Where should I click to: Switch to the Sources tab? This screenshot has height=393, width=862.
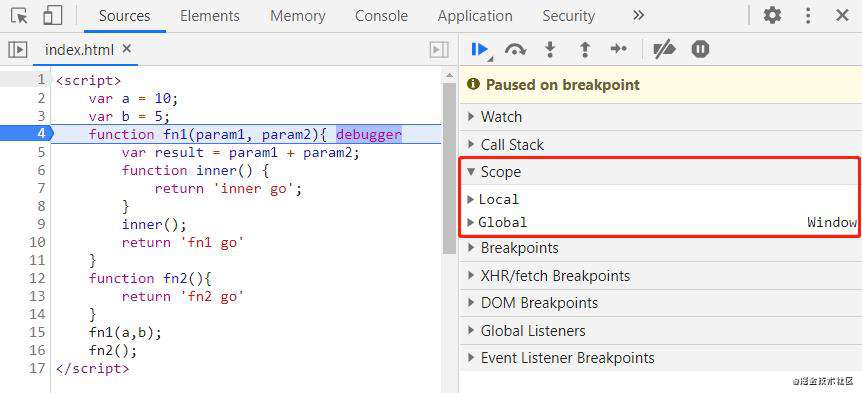click(125, 16)
